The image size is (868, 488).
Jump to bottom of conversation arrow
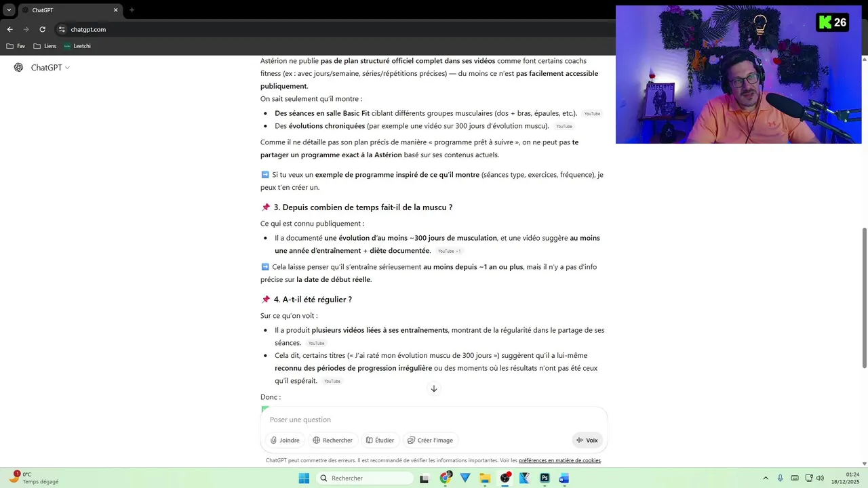coord(434,388)
